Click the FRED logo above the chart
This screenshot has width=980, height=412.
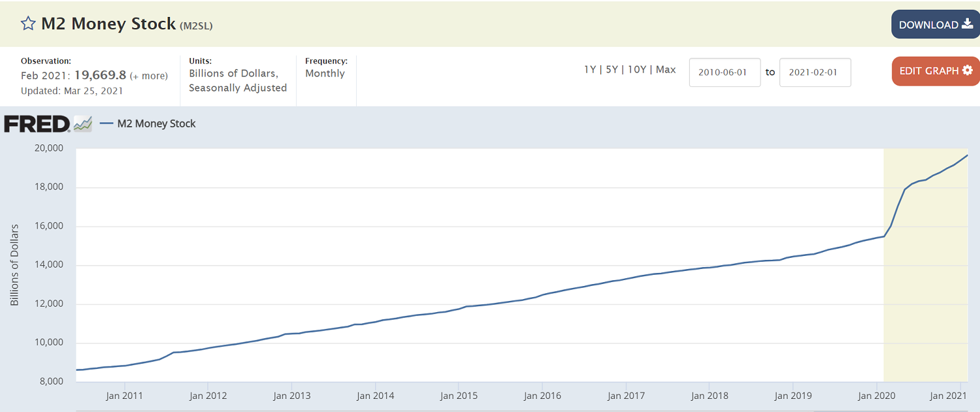point(37,123)
